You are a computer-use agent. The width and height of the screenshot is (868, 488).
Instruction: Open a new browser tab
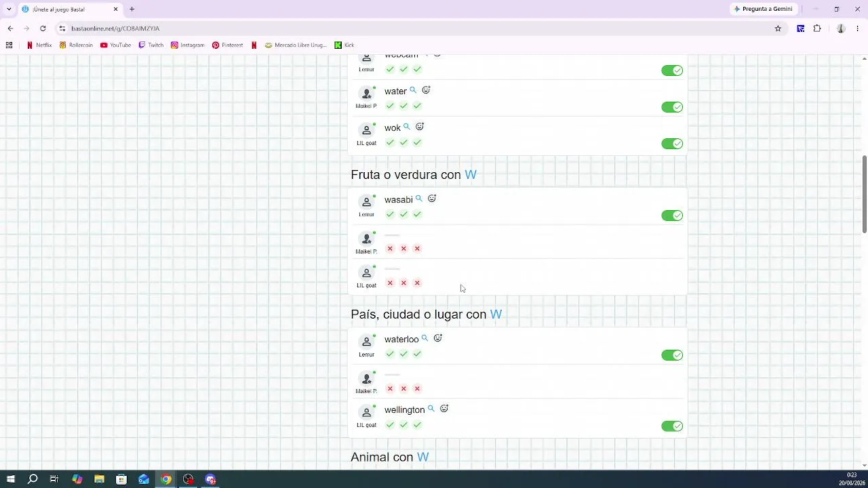[132, 9]
